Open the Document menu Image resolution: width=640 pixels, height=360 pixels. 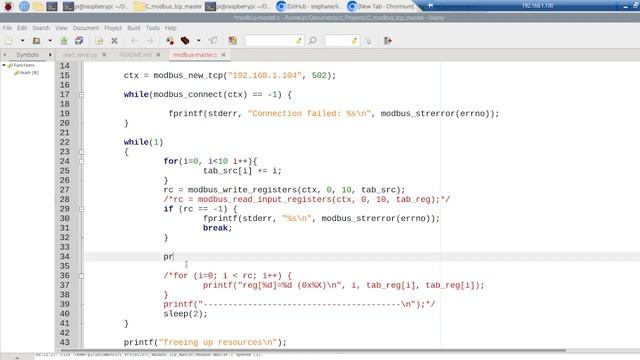click(x=86, y=28)
